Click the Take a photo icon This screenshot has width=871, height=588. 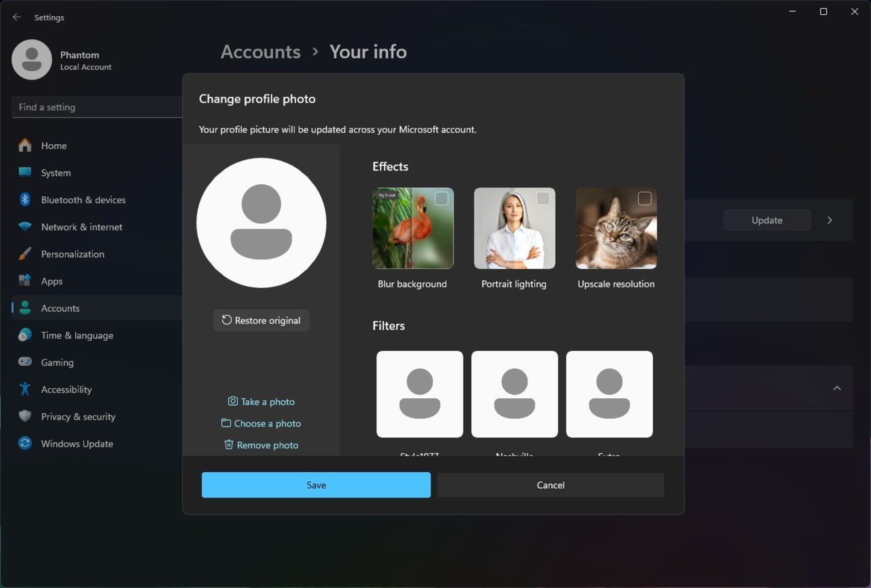tap(233, 401)
